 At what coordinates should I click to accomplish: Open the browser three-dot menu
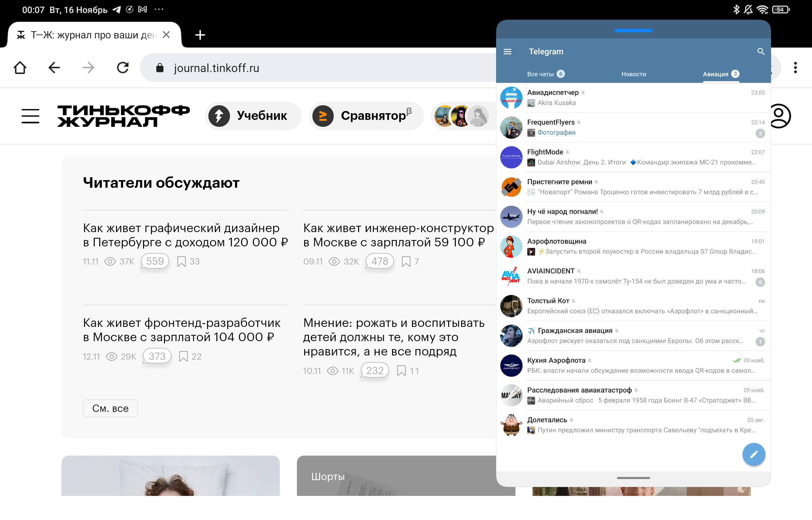796,68
